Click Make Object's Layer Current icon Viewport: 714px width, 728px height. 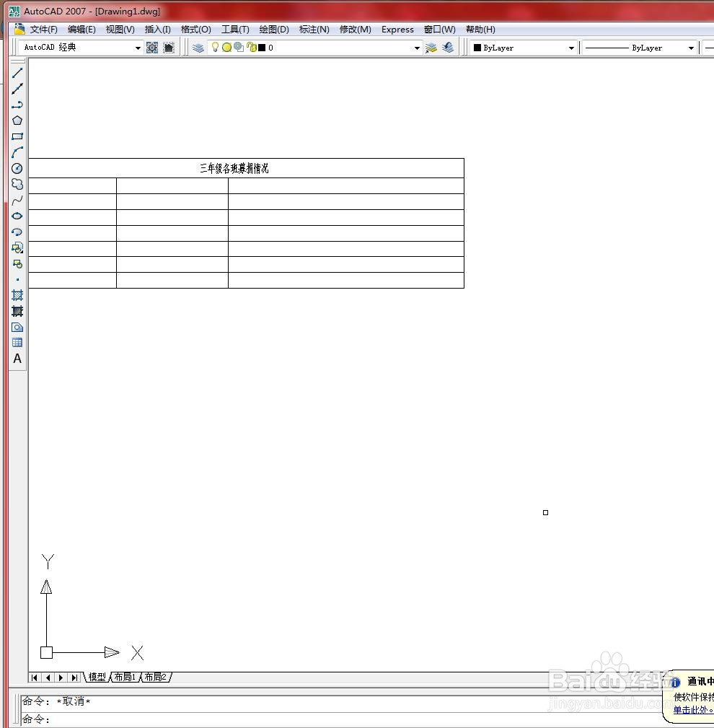(x=431, y=48)
